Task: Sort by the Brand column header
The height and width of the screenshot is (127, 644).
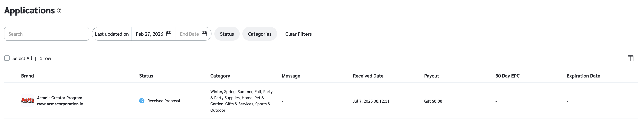Action: point(27,76)
